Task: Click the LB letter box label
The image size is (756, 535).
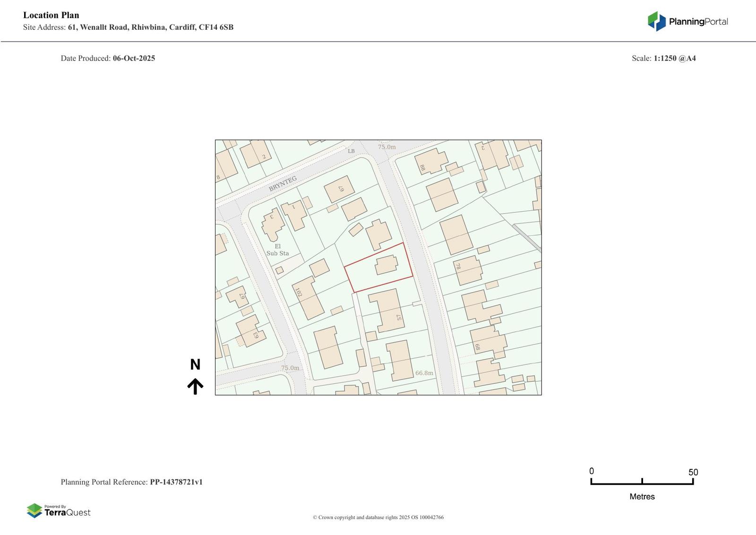Action: point(351,151)
